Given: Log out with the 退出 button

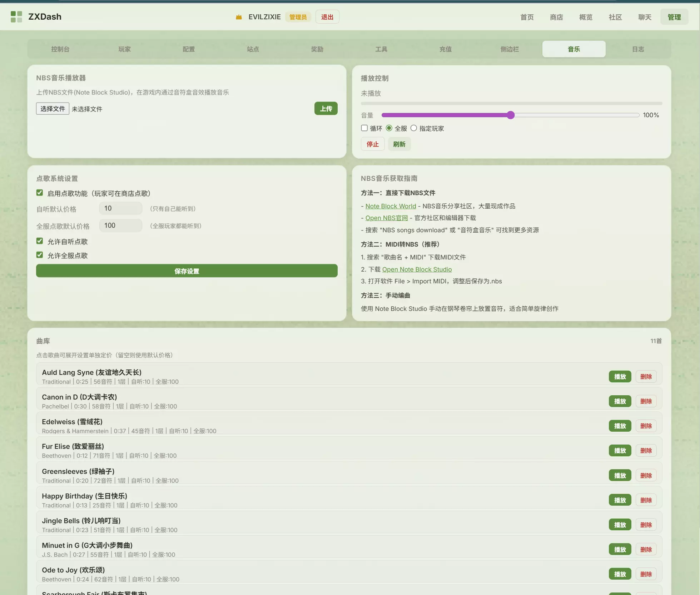Looking at the screenshot, I should [327, 17].
